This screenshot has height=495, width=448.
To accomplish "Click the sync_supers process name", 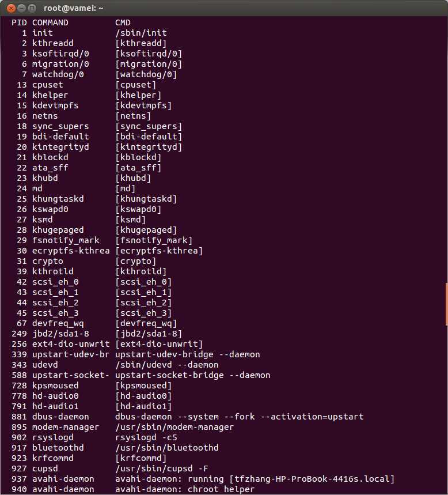I will pos(60,126).
